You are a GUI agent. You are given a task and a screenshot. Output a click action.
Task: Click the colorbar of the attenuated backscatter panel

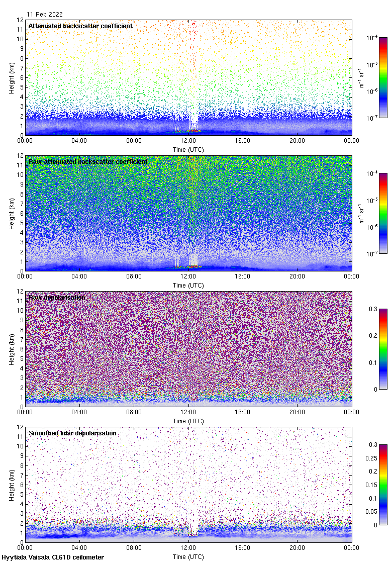[x=383, y=77]
